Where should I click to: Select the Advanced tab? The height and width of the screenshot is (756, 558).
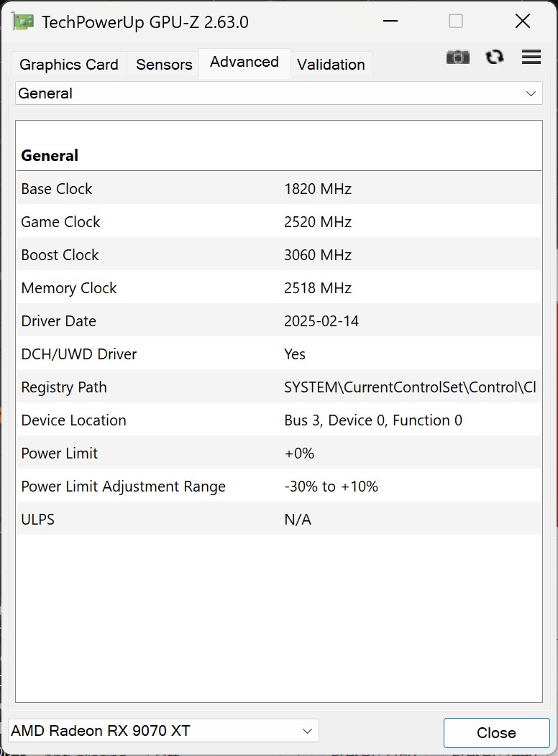coord(244,63)
